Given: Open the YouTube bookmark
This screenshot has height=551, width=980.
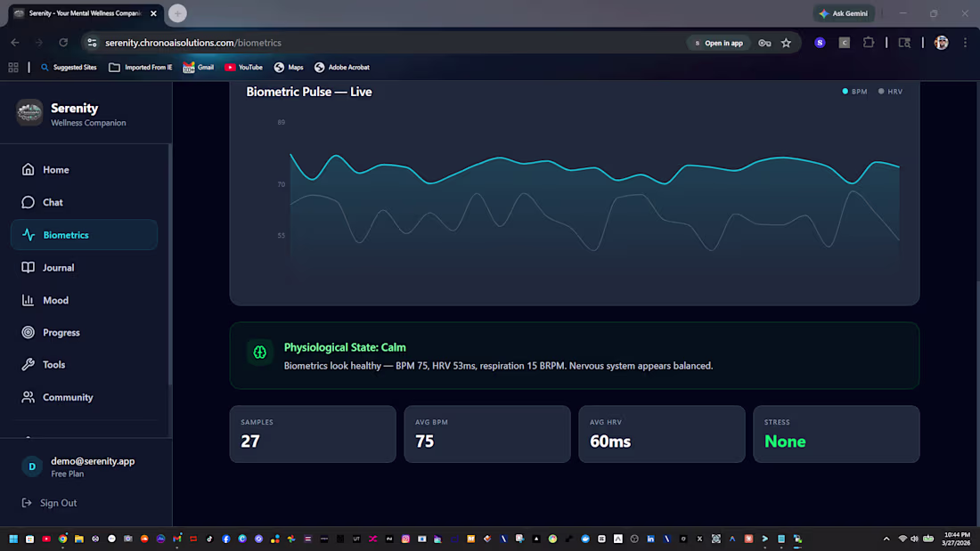Looking at the screenshot, I should [x=243, y=68].
